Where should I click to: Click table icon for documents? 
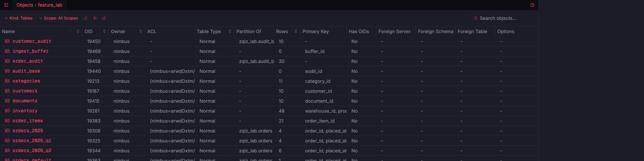coord(7,101)
